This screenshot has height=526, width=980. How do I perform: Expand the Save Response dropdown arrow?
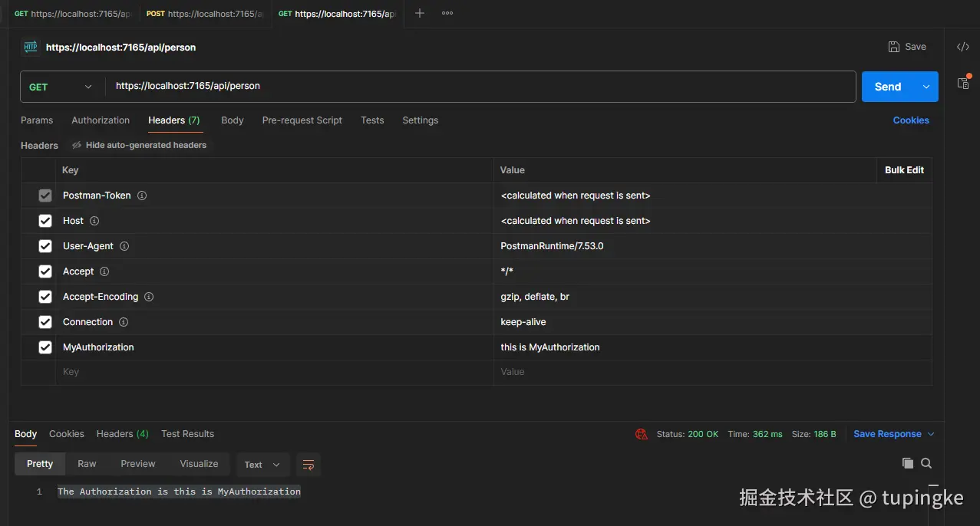tap(931, 434)
